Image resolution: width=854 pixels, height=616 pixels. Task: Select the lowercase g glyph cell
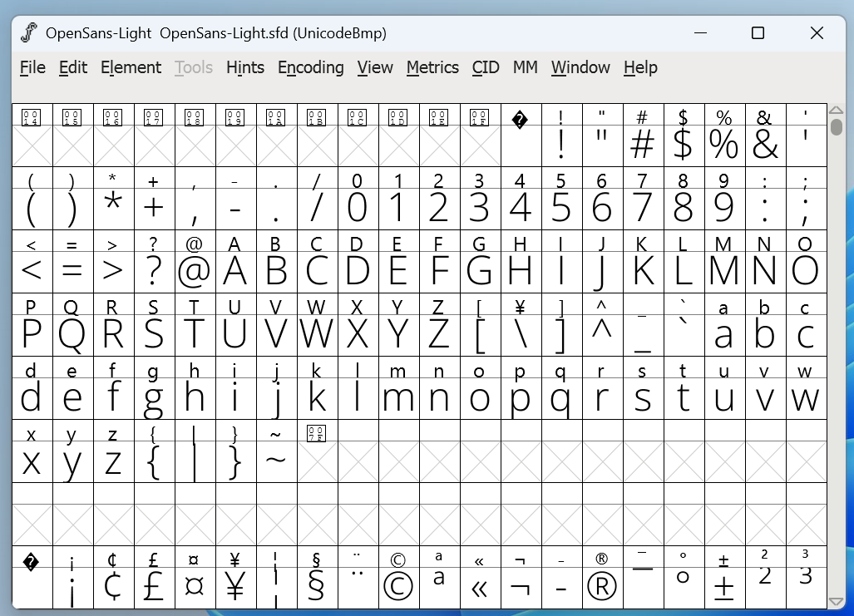click(154, 397)
